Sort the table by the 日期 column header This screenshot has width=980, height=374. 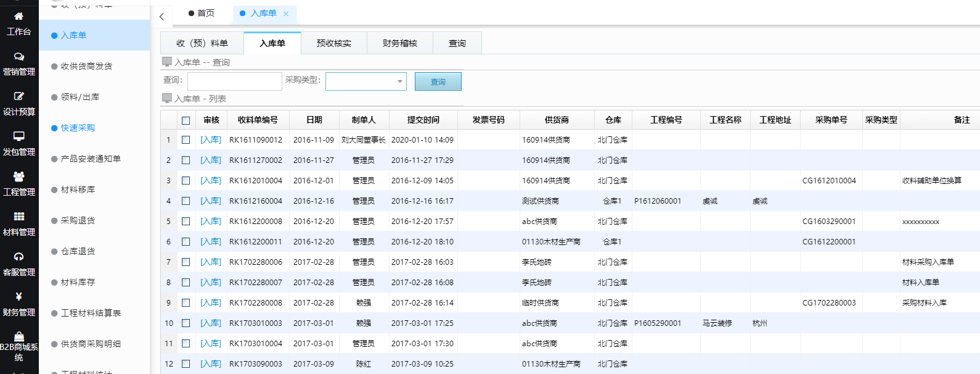[314, 120]
